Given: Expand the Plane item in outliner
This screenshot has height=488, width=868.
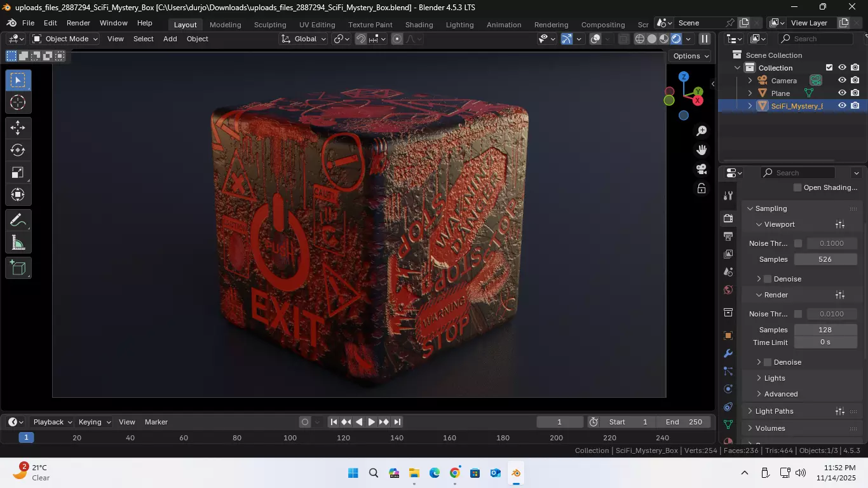Looking at the screenshot, I should [x=750, y=93].
